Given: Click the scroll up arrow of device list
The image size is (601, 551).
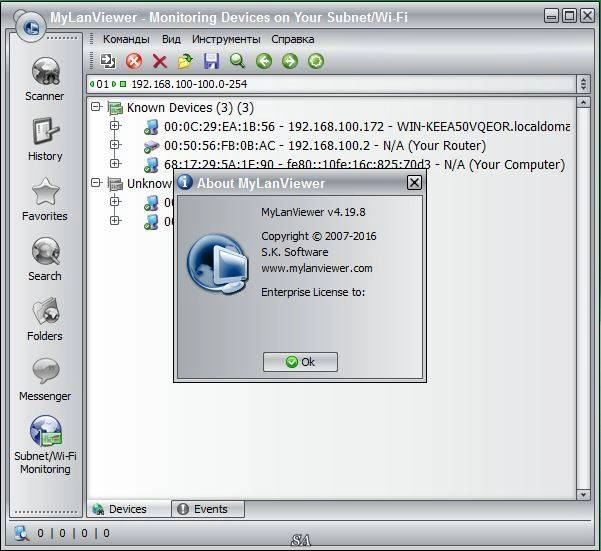Looking at the screenshot, I should pos(583,102).
